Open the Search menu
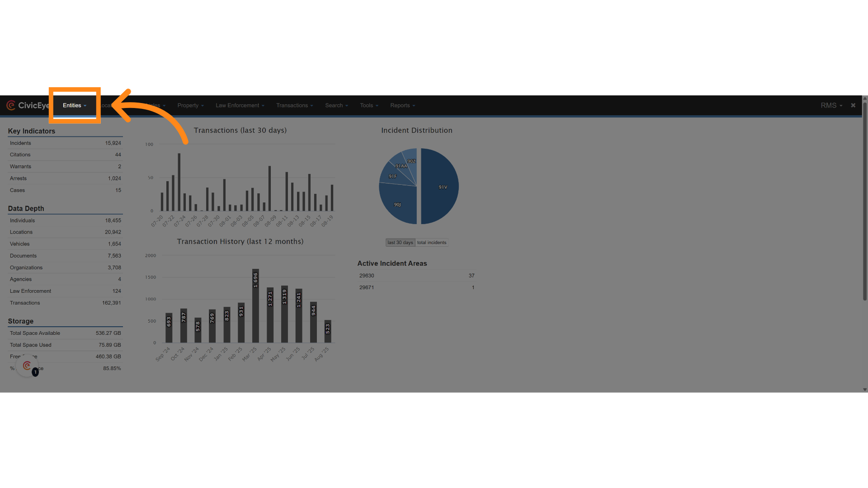Viewport: 868px width, 488px height. (336, 105)
